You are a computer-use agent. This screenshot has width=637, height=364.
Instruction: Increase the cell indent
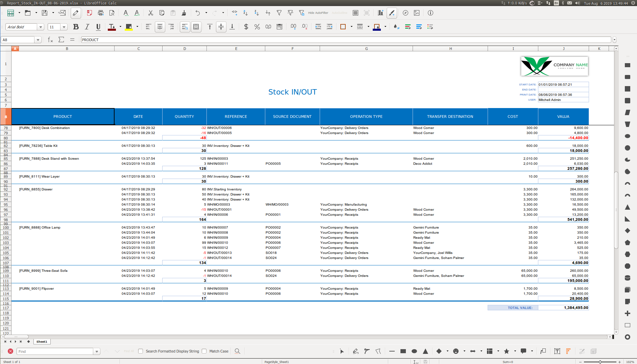point(318,27)
